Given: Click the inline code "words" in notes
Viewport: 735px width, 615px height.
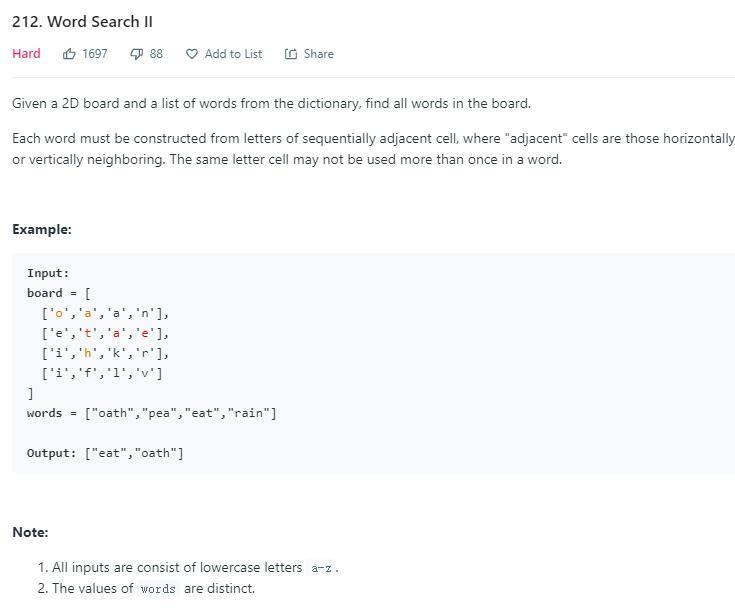Looking at the screenshot, I should [158, 589].
